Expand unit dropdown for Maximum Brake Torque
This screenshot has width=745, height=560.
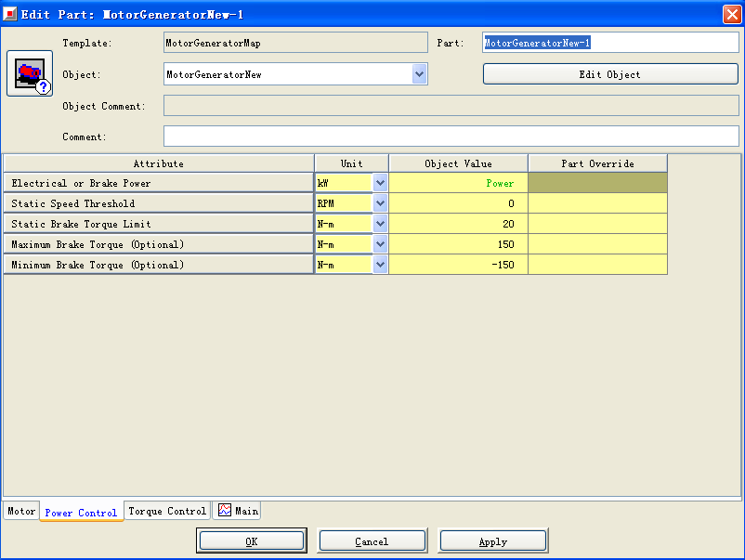click(x=380, y=244)
